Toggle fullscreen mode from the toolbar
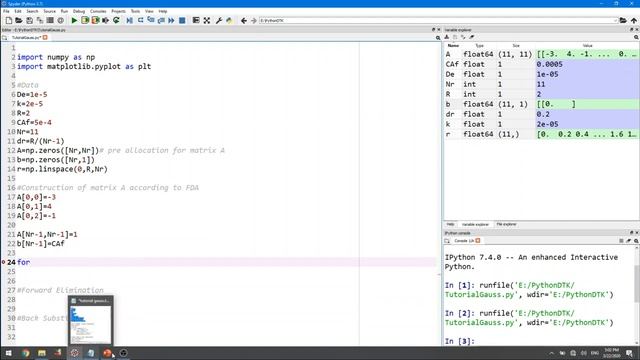 point(207,20)
